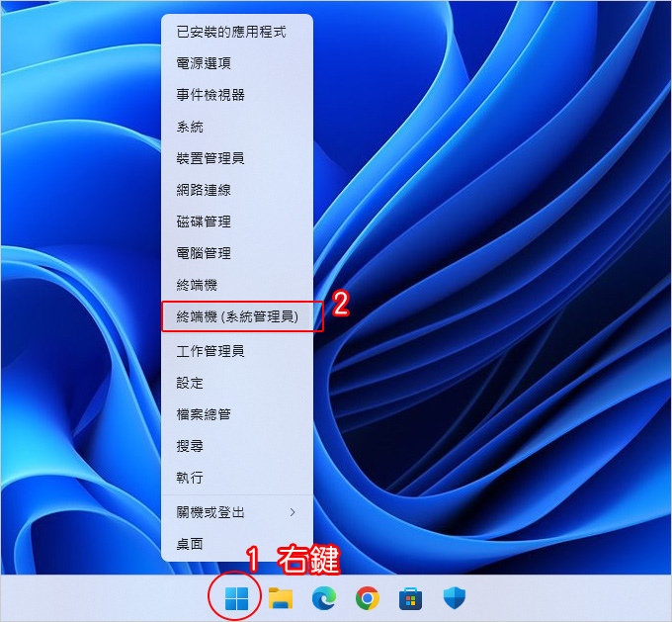
Task: Choose 事件檢視器 in context menu
Action: [237, 95]
